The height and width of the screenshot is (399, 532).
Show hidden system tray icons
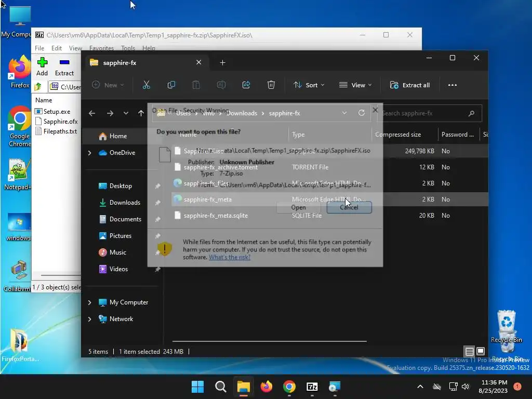[420, 387]
